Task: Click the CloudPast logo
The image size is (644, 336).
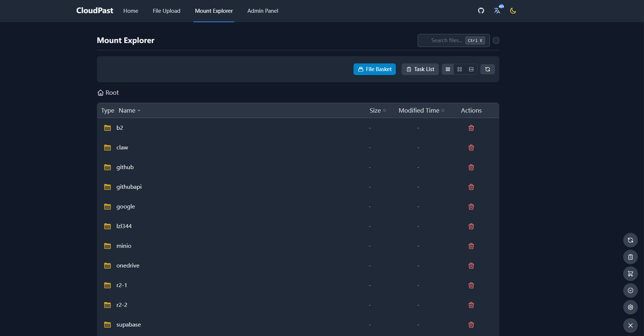Action: (95, 11)
